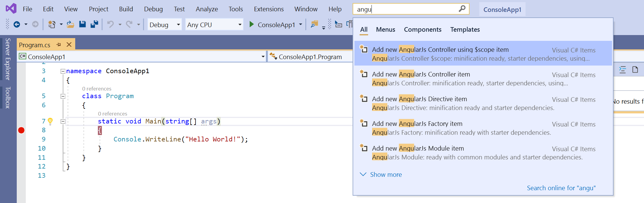
Task: Click the lightbulb quick actions icon
Action: click(50, 121)
